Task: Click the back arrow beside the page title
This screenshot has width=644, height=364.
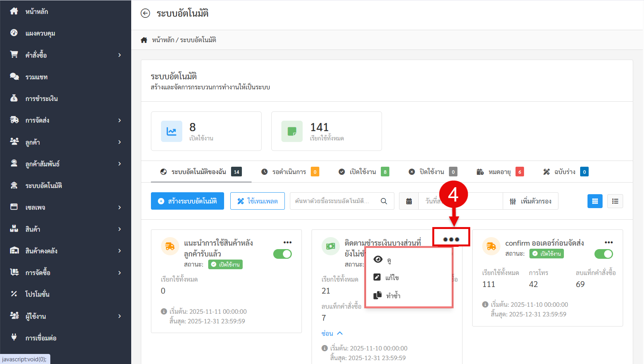Action: pos(145,14)
